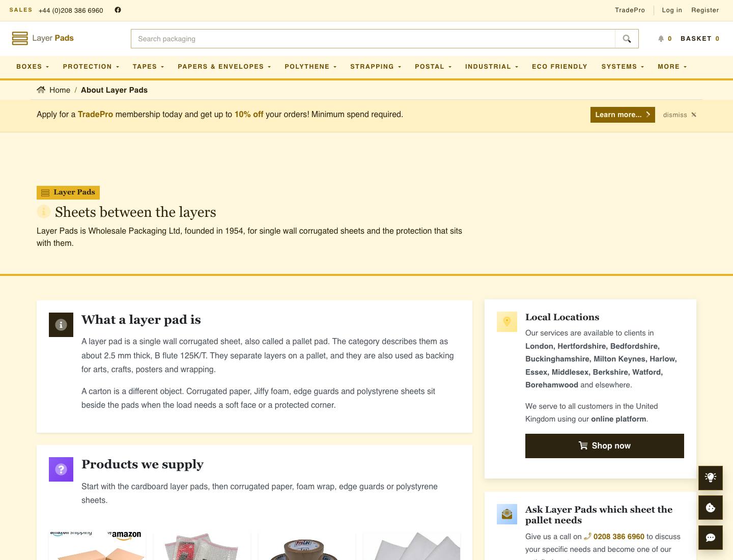Expand the Protection menu
This screenshot has height=560, width=733.
[91, 67]
